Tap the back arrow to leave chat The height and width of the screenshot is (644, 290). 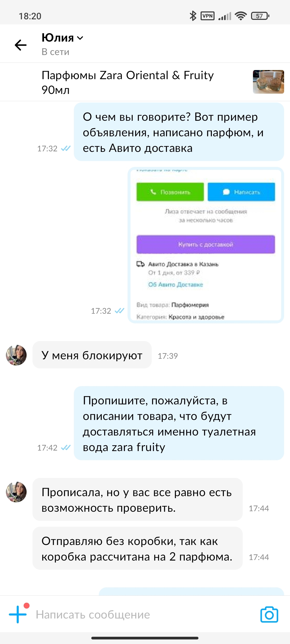[21, 45]
